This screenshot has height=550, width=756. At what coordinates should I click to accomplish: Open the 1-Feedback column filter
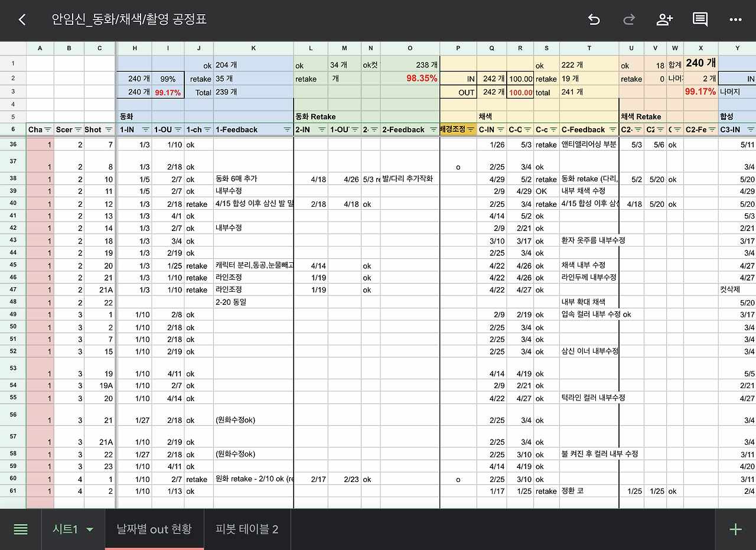[287, 130]
